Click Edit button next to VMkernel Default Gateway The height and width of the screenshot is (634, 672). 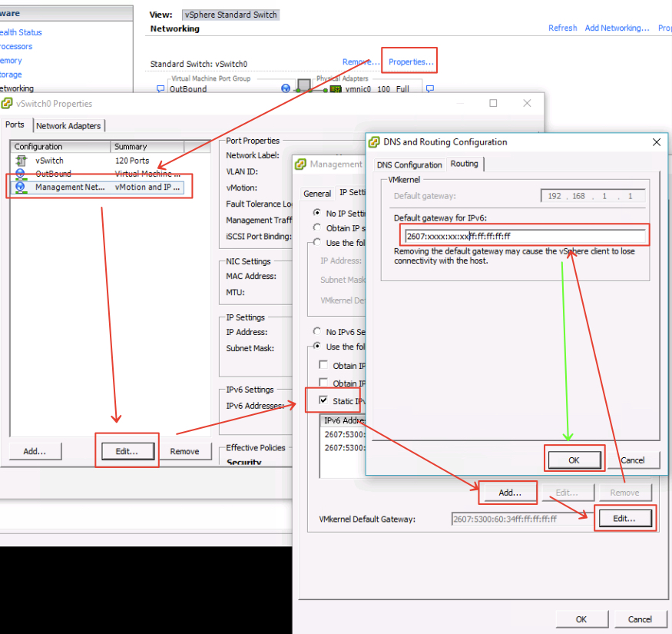[x=625, y=519]
